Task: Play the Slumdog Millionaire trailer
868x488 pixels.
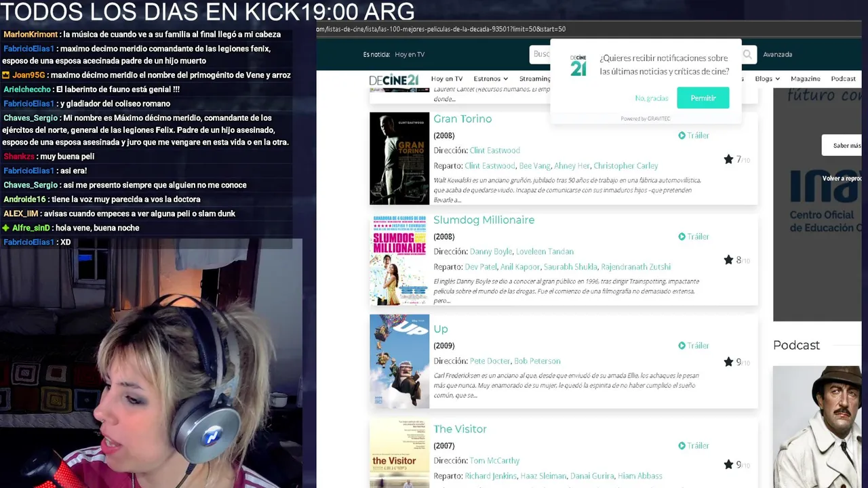Action: pyautogui.click(x=694, y=237)
